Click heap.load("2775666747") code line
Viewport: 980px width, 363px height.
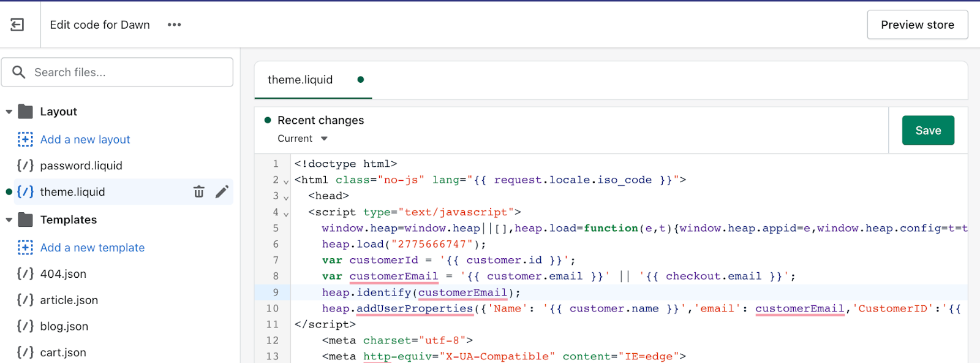(x=404, y=244)
